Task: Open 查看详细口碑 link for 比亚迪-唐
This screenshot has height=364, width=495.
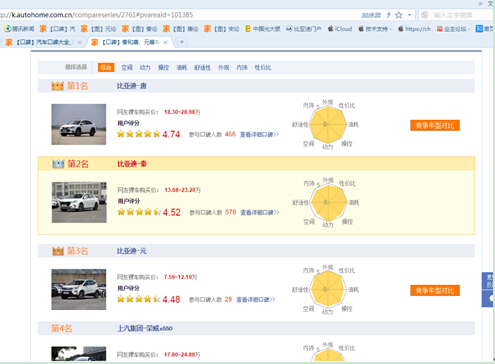Action: [x=259, y=134]
